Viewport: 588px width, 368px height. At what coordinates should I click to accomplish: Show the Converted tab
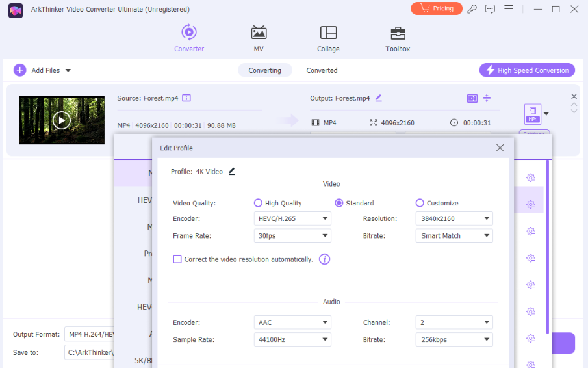click(322, 70)
